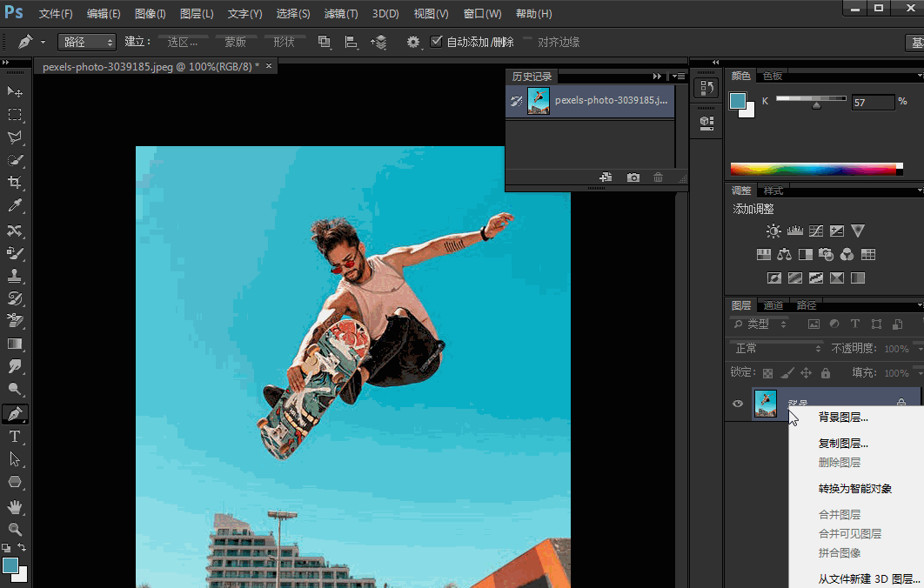Choose 复制图层... from the context menu
The height and width of the screenshot is (588, 924).
[x=843, y=444]
